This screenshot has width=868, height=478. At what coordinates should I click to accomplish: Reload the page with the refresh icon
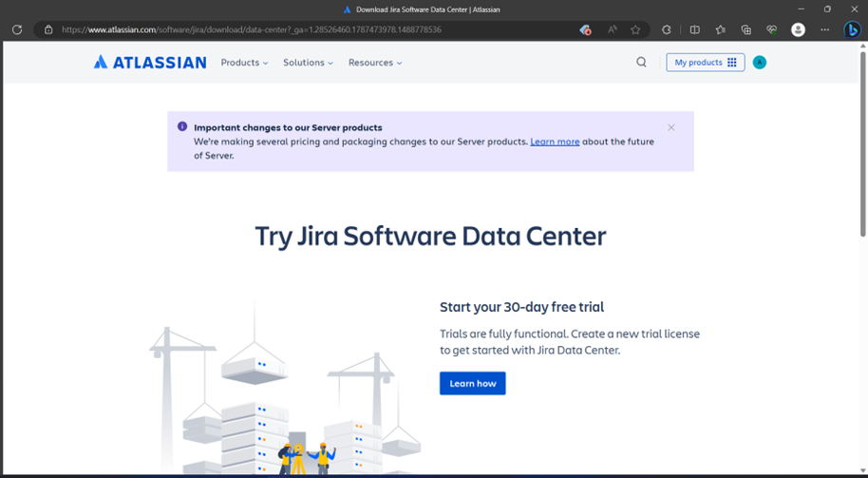[17, 29]
